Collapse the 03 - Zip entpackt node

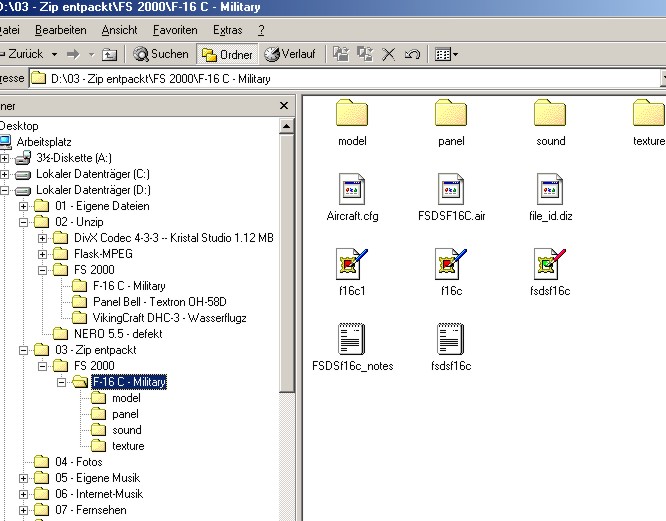[23, 350]
